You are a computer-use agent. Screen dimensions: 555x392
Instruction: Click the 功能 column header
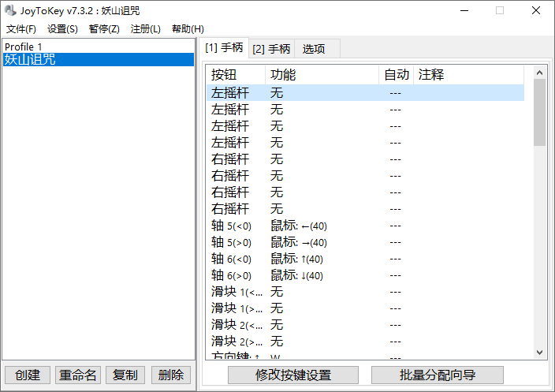coord(322,75)
